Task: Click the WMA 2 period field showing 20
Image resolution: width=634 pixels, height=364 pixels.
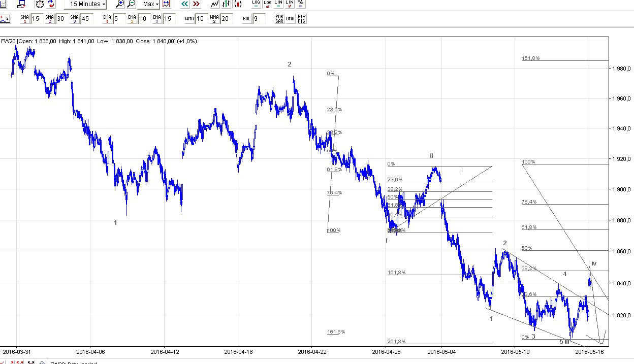Action: pos(226,19)
